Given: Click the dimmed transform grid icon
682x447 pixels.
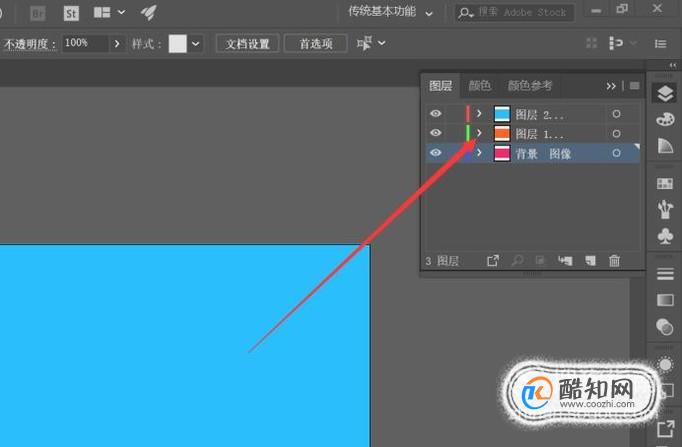Looking at the screenshot, I should coord(592,43).
